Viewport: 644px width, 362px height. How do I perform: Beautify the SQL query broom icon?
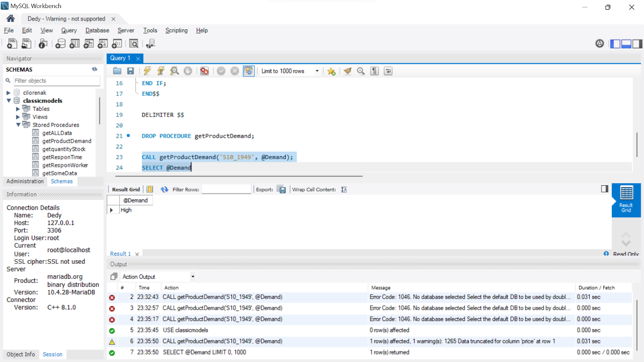347,71
